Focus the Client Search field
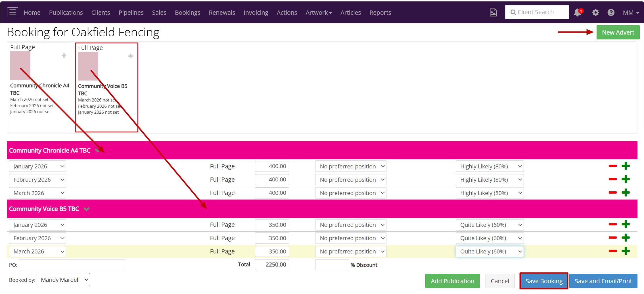The image size is (644, 294). (537, 12)
